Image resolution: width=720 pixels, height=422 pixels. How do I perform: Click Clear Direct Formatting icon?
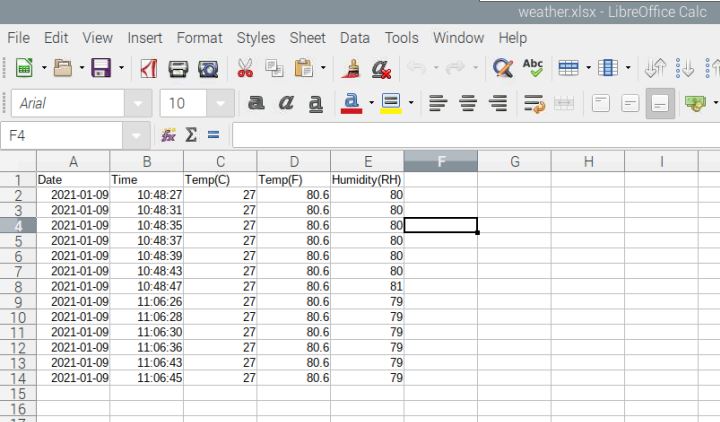(381, 68)
